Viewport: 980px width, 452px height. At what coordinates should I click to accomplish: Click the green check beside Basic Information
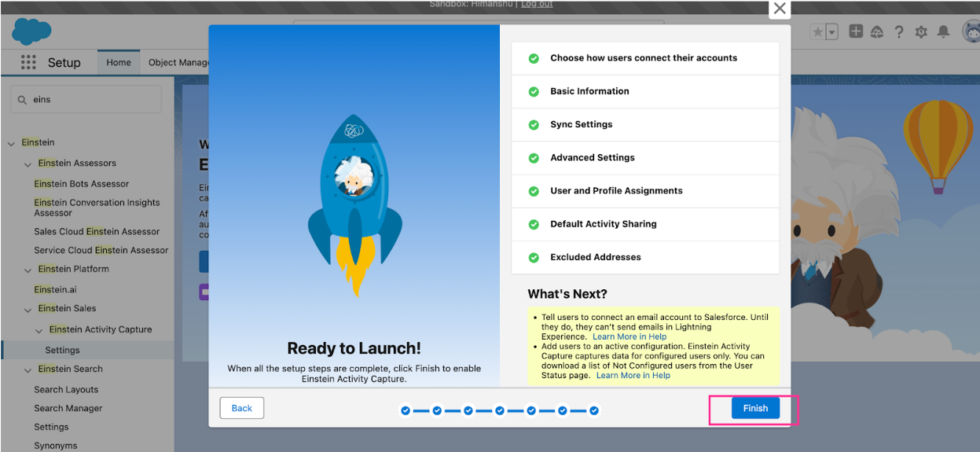pos(534,91)
